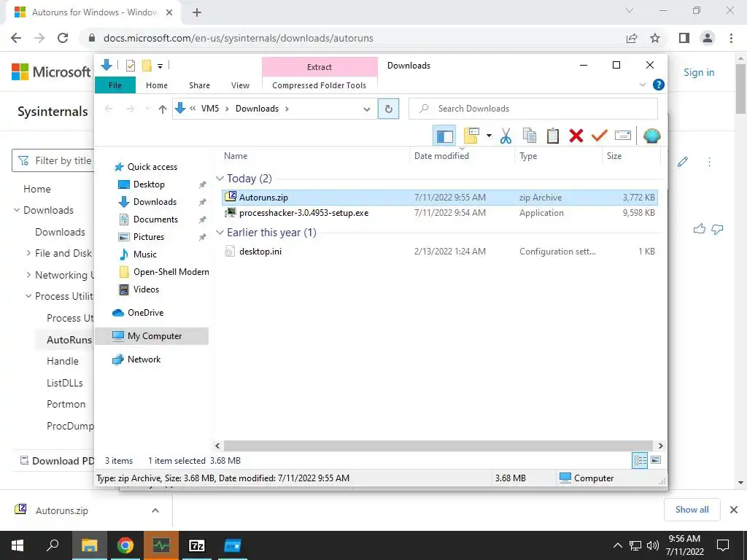Open the folder options dropdown arrow
The image size is (747, 560).
tap(489, 136)
